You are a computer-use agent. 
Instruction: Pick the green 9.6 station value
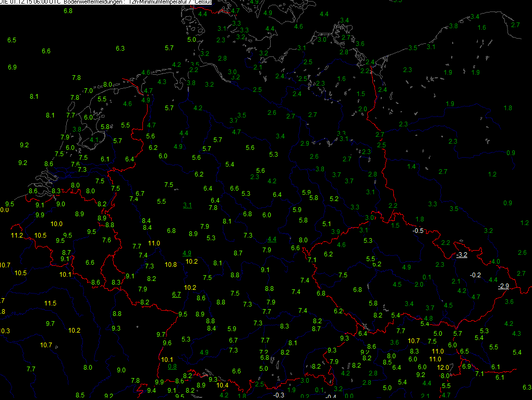(x=167, y=343)
